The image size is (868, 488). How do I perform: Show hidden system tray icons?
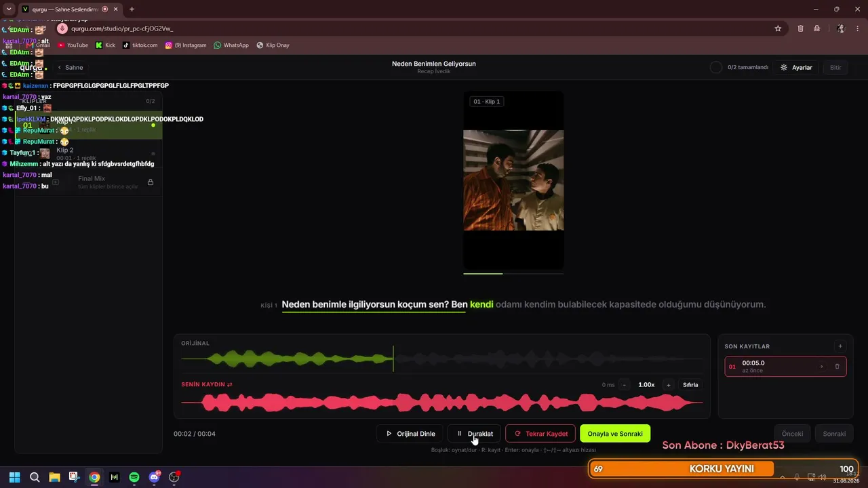click(783, 477)
